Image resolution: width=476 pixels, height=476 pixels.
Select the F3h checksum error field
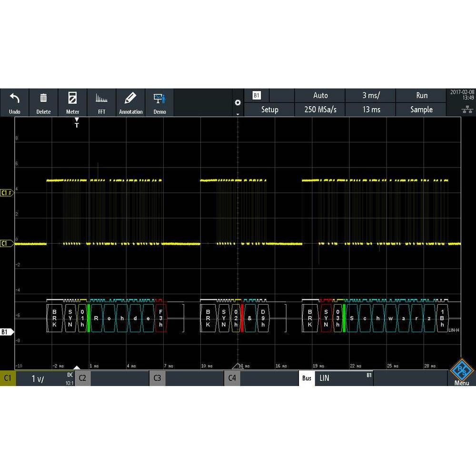[x=161, y=318]
